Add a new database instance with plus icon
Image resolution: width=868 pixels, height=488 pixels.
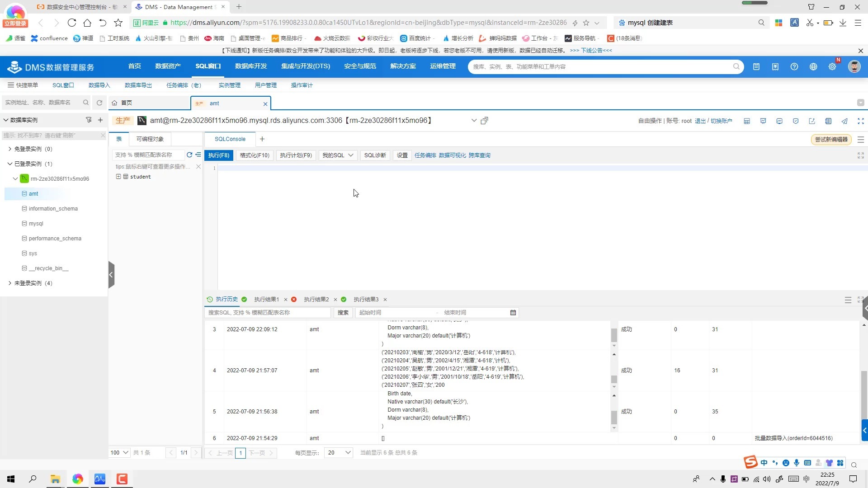tap(100, 120)
